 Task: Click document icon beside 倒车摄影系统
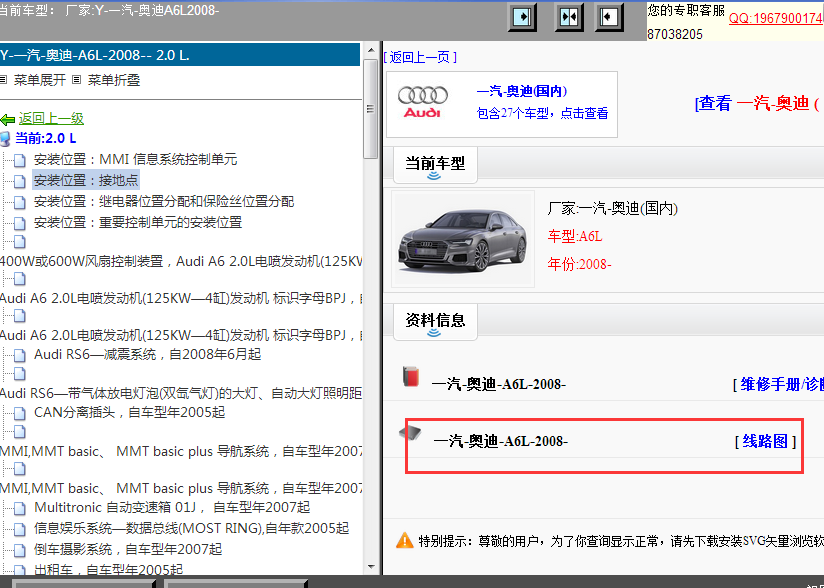(19, 550)
